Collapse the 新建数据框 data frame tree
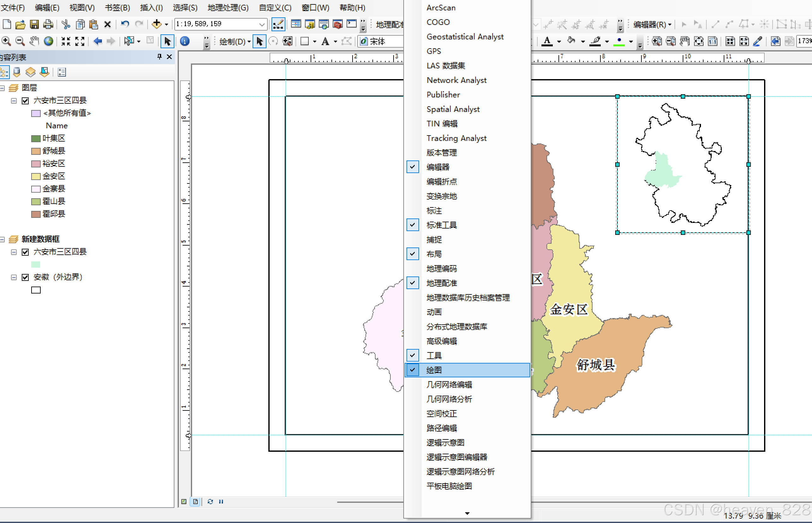This screenshot has width=812, height=523. pos(3,239)
